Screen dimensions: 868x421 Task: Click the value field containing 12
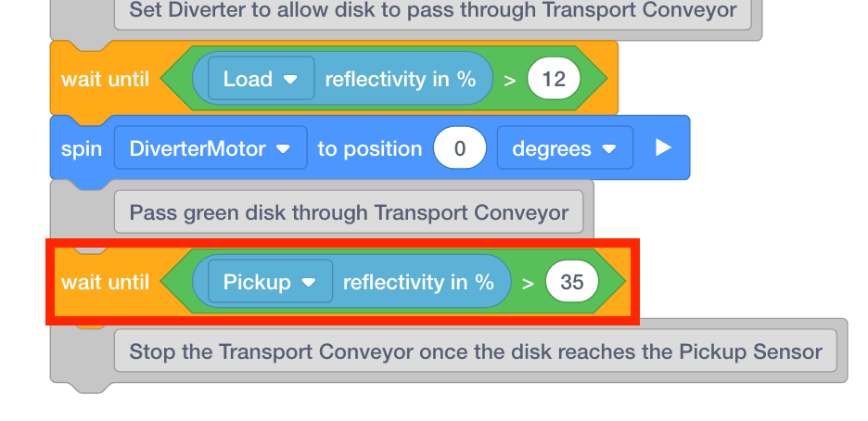tap(554, 79)
